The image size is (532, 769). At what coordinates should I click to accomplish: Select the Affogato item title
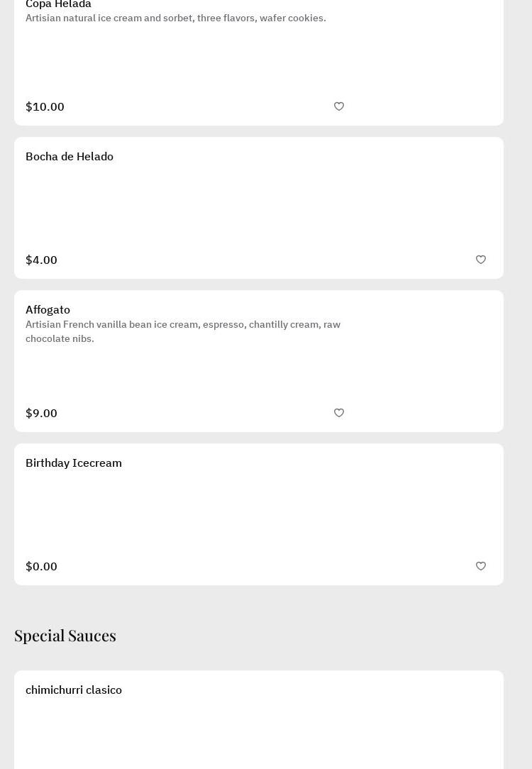(48, 309)
